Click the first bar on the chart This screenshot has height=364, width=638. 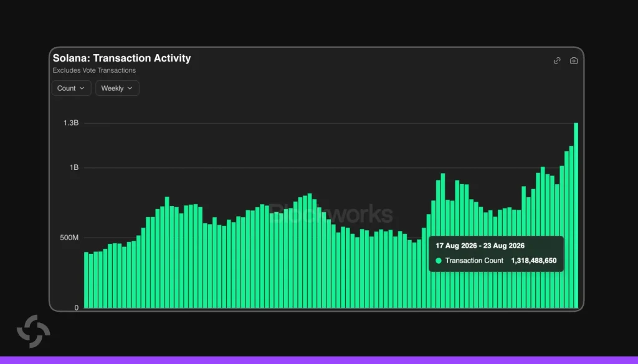86,280
